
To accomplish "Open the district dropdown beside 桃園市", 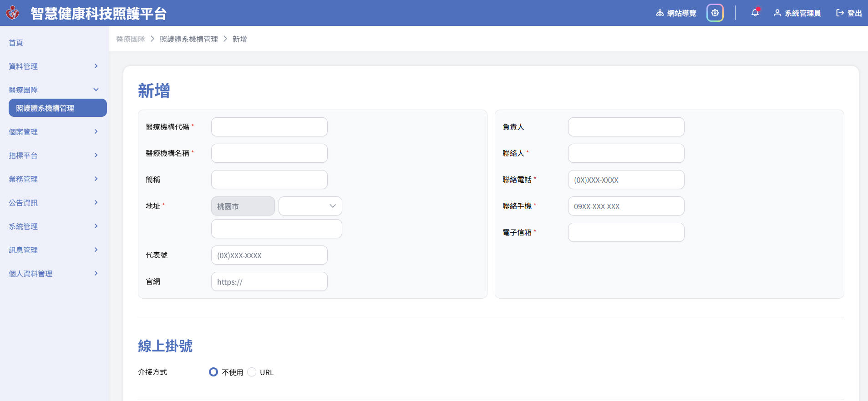I will [x=310, y=206].
